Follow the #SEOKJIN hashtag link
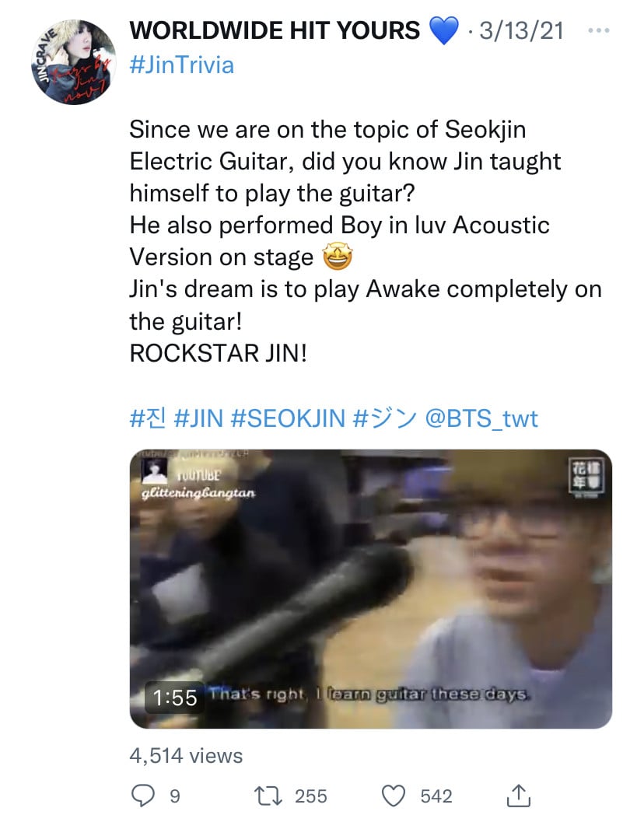 (287, 418)
